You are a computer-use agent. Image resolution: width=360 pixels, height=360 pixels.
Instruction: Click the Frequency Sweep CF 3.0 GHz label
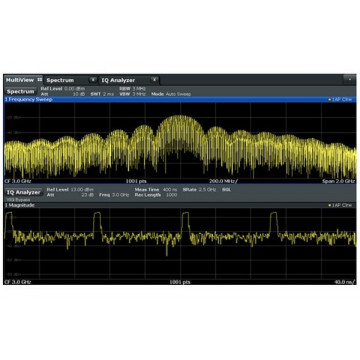coord(18,181)
